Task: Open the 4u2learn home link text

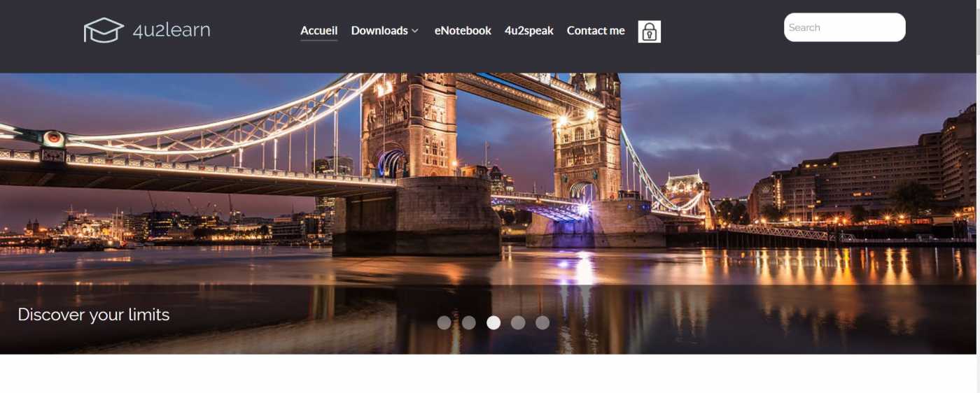Action: tap(171, 30)
